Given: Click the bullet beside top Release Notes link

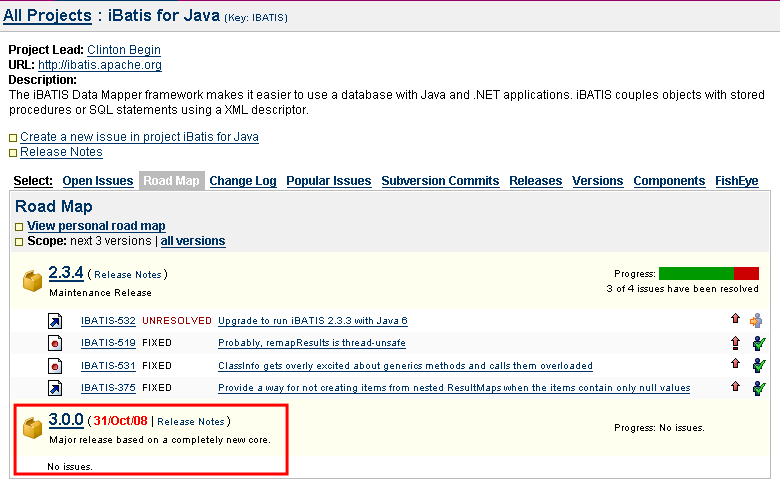Looking at the screenshot, I should click(13, 153).
